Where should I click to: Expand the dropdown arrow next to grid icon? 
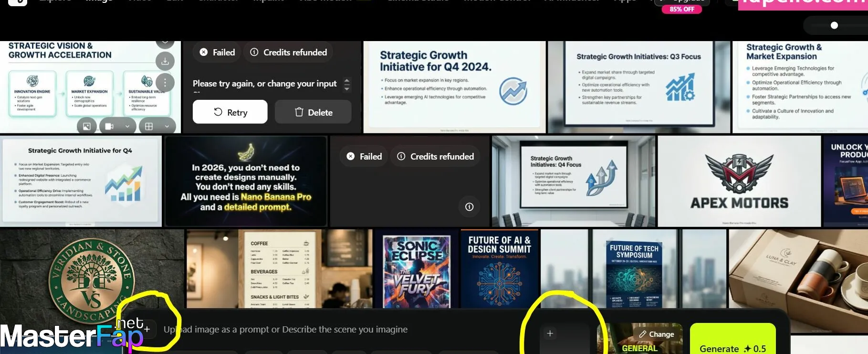(x=167, y=126)
